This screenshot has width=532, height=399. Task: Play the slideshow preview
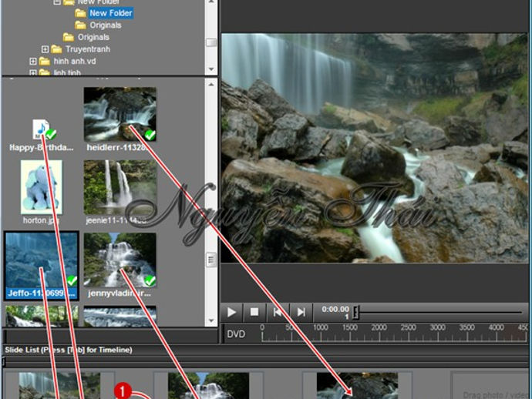(x=232, y=312)
